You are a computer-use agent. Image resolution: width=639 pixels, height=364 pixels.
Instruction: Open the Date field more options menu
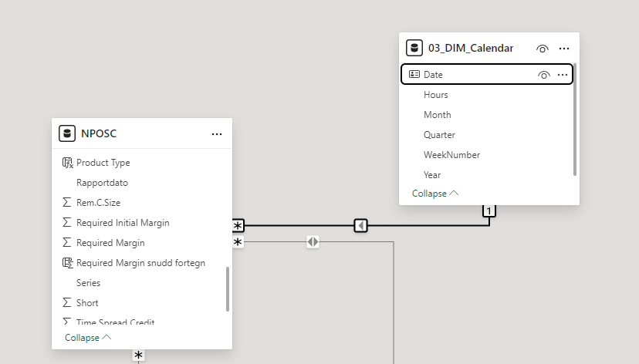pyautogui.click(x=563, y=75)
